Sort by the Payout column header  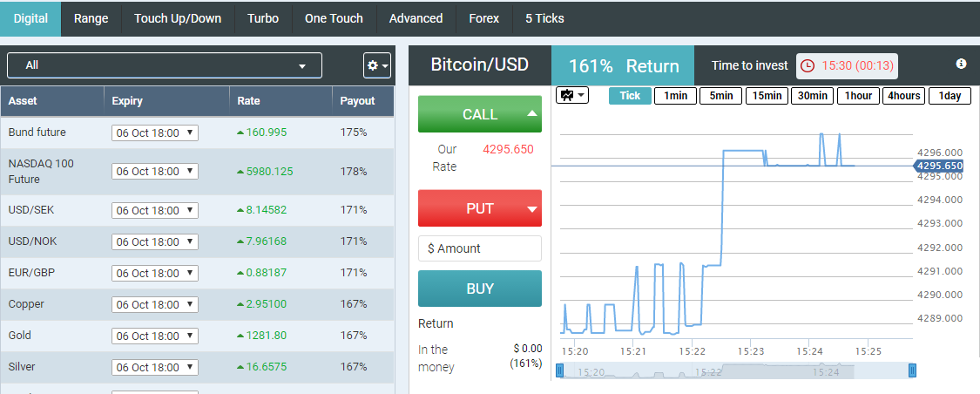(x=363, y=101)
